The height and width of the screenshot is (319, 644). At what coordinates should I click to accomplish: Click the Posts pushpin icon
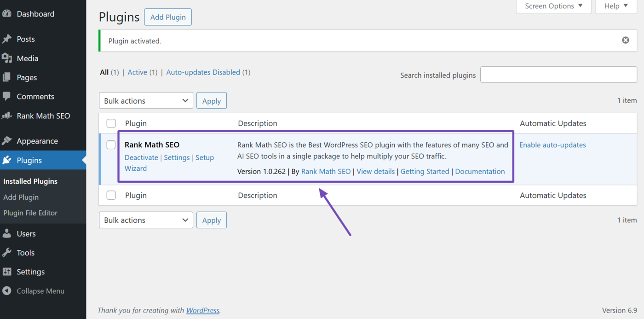(x=7, y=39)
